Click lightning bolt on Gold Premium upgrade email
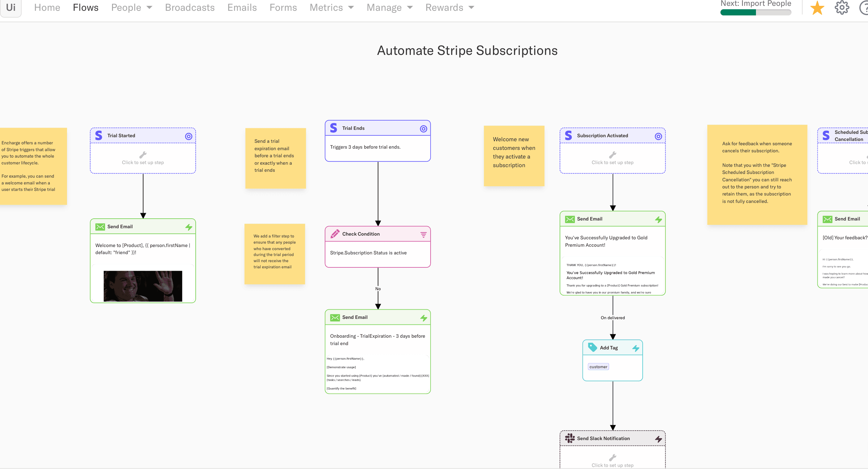The image size is (868, 470). point(658,220)
